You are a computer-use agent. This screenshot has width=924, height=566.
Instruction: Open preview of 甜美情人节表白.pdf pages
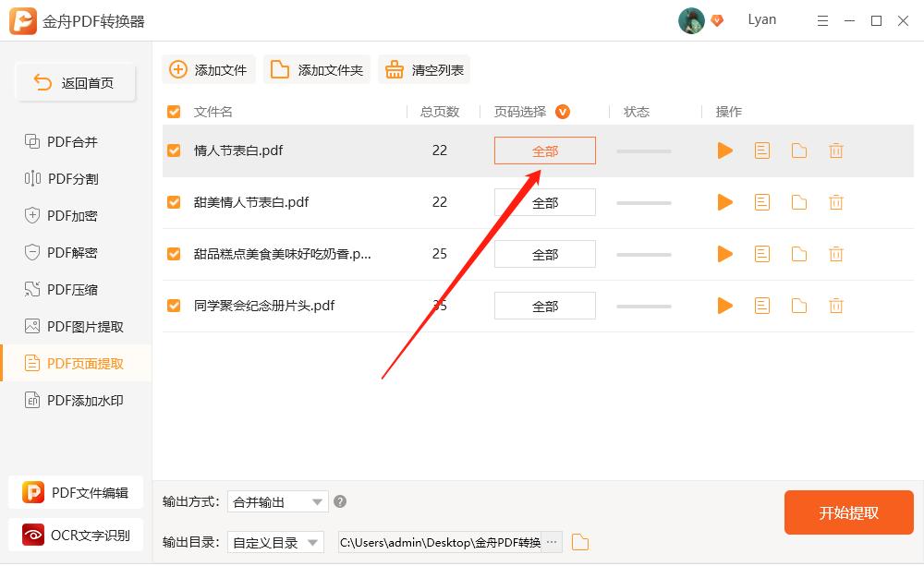click(x=761, y=202)
